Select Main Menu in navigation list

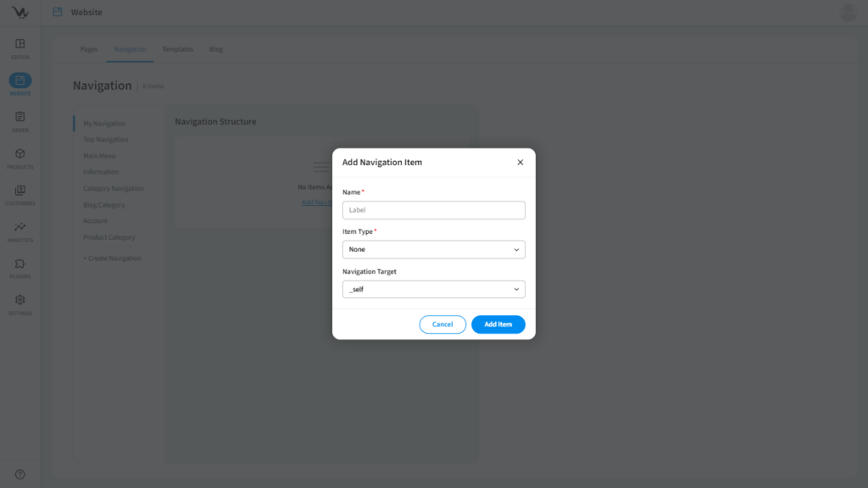click(99, 156)
